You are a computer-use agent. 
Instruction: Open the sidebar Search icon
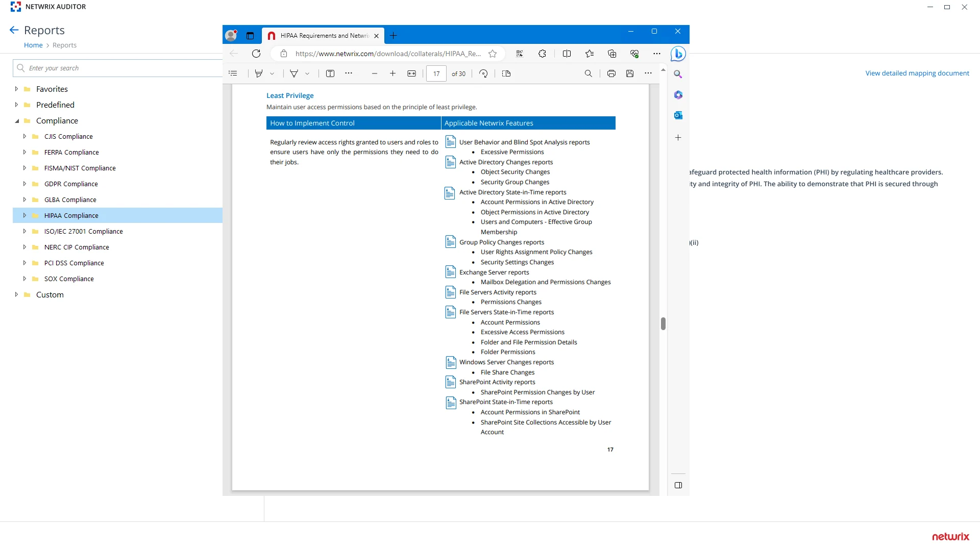pos(678,74)
